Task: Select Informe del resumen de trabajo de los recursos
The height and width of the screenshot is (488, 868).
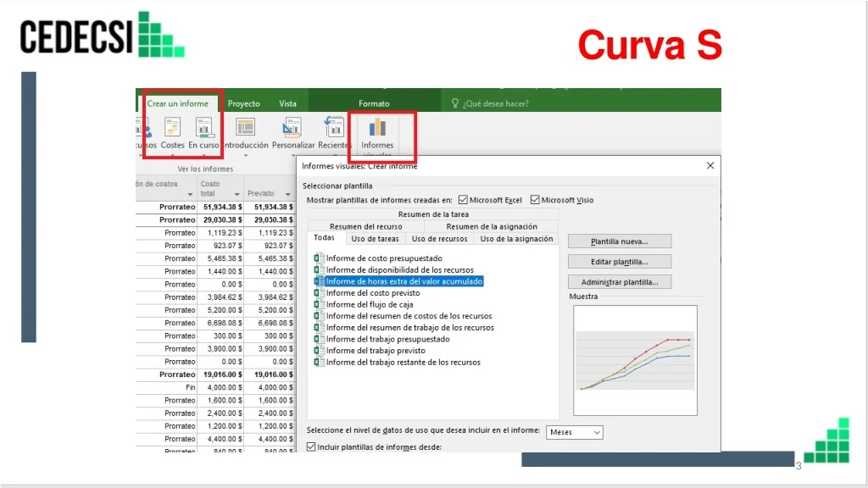Action: pos(409,328)
